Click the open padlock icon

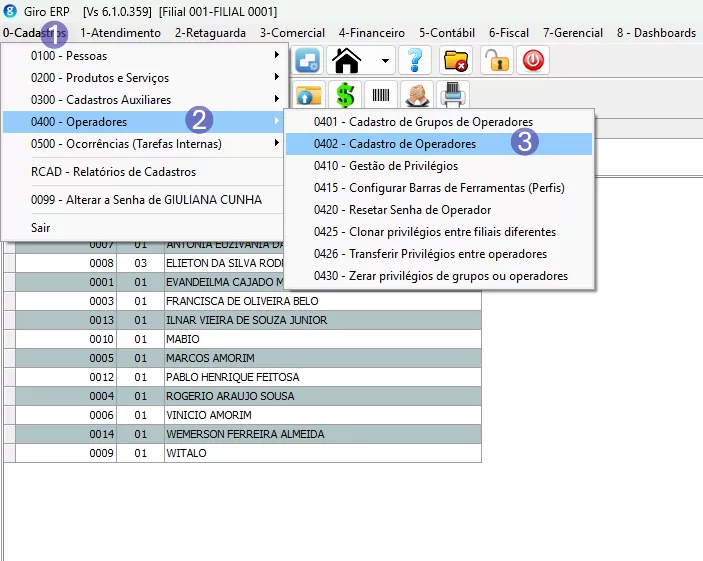point(496,61)
